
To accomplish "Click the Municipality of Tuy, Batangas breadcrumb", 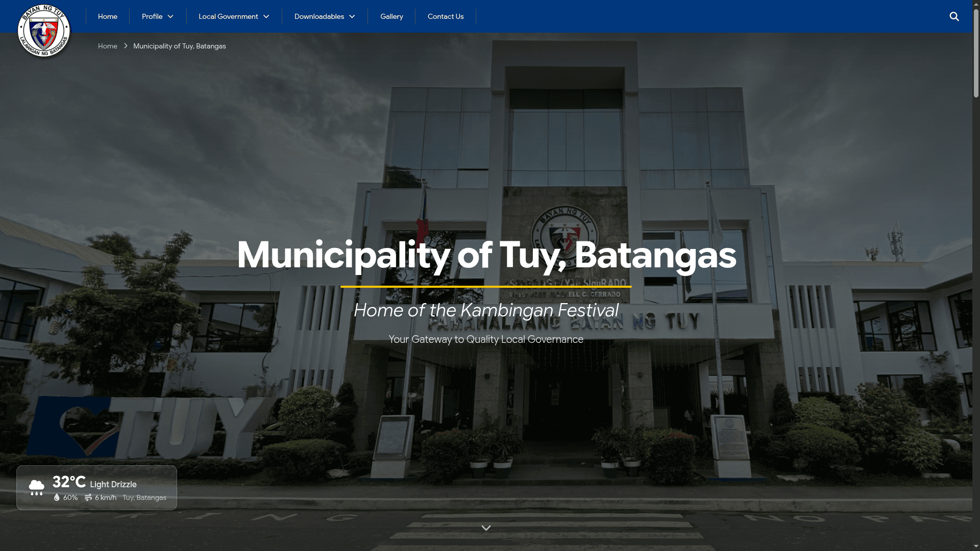I will tap(180, 46).
